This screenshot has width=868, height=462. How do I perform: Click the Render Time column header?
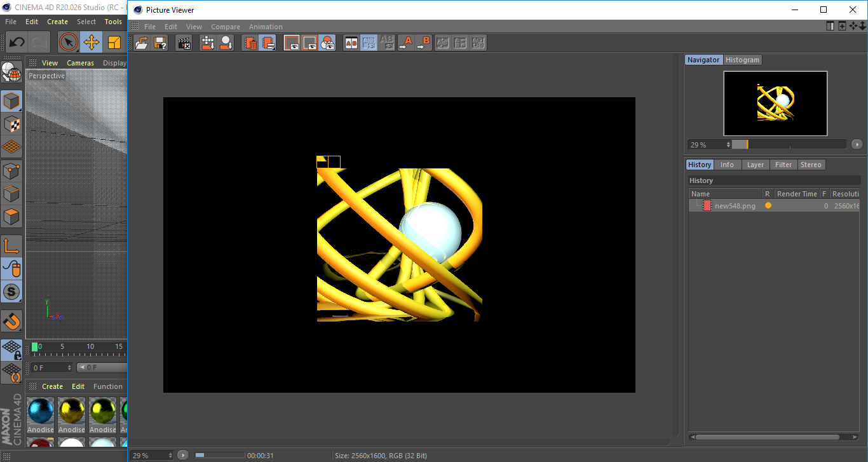(x=797, y=194)
